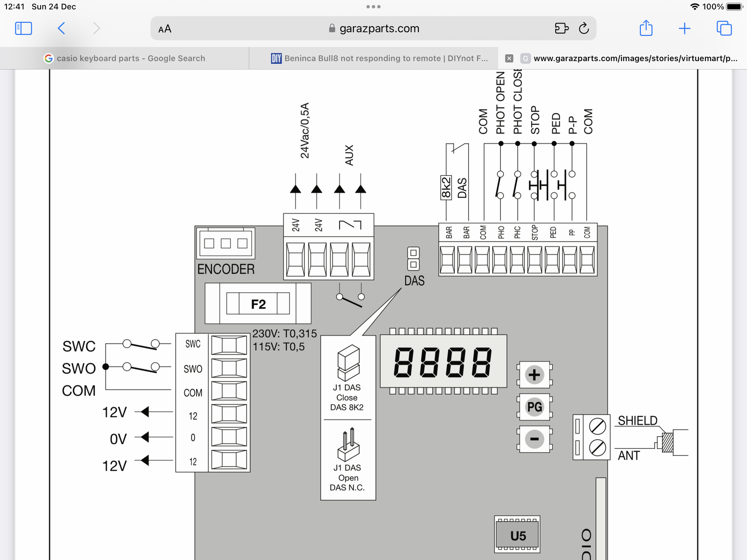
Task: Tap the battery status indicator
Action: click(x=733, y=7)
